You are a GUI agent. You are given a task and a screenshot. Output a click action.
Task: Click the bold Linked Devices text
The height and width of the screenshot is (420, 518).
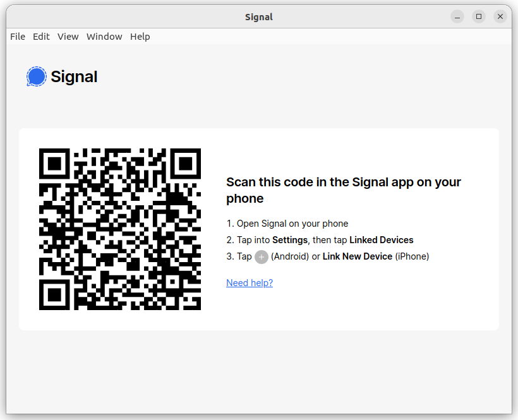click(381, 240)
